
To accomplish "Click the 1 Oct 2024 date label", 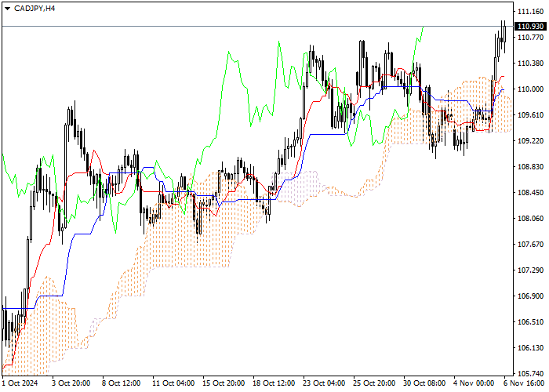I will 20,383.
